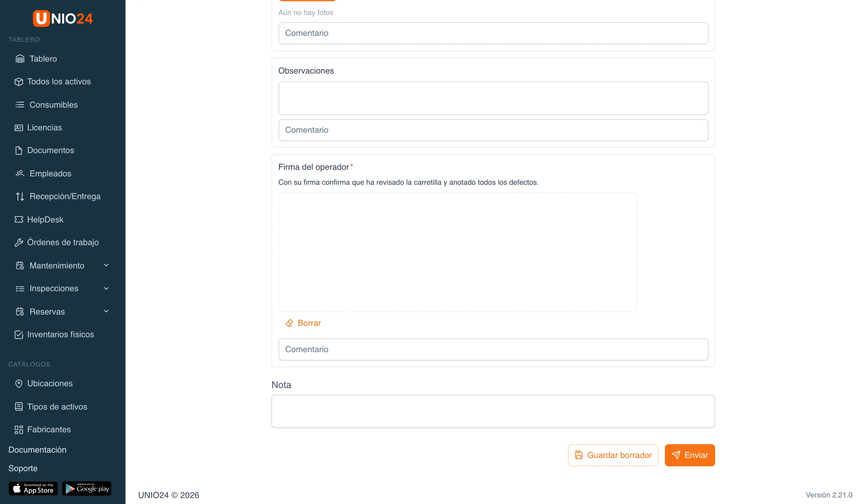Viewport: 861px width, 504px height.
Task: Go to Consumibles section
Action: pyautogui.click(x=54, y=105)
